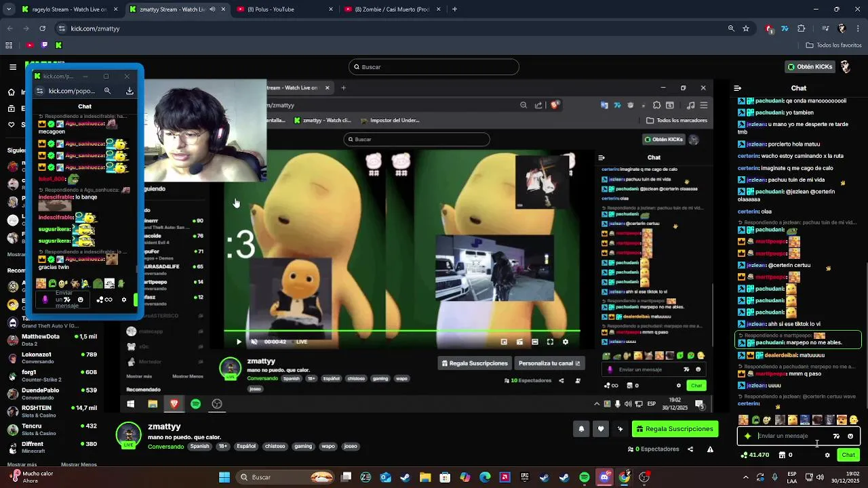Open browser media controls icon

[825, 28]
